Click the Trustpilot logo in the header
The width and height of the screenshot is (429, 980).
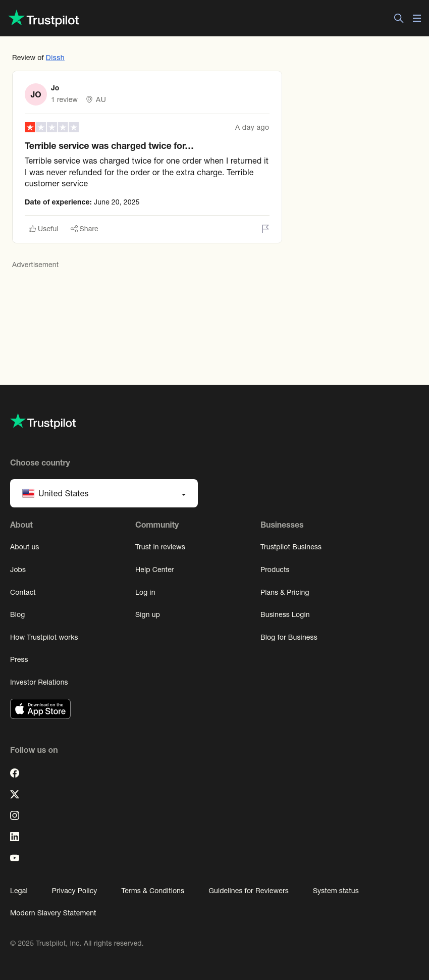43,19
